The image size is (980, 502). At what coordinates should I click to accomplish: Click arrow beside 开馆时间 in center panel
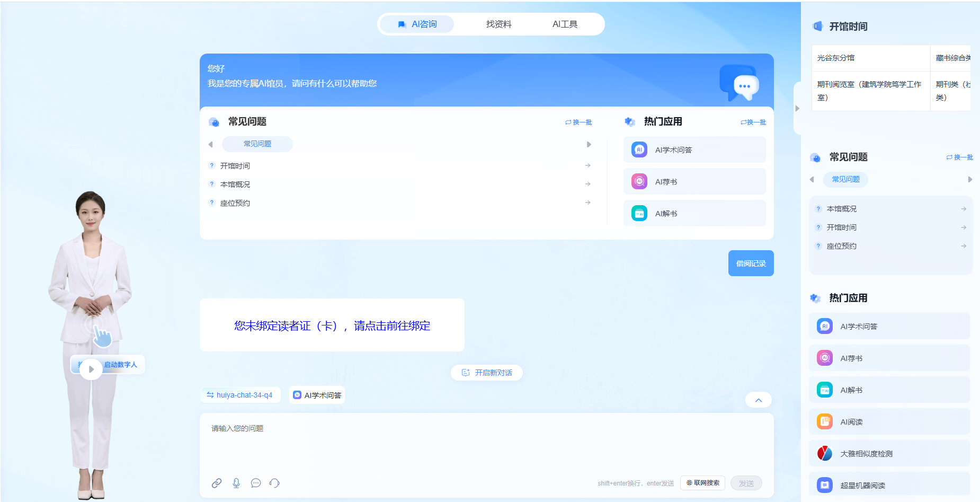(x=588, y=166)
